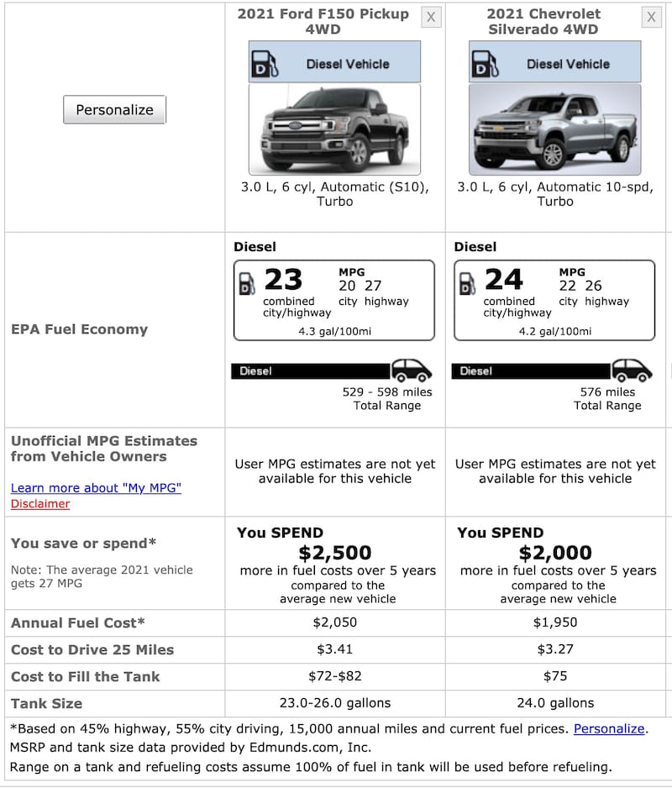The width and height of the screenshot is (672, 788).
Task: Open the Chevrolet Silverado truck photo
Action: pos(554,129)
